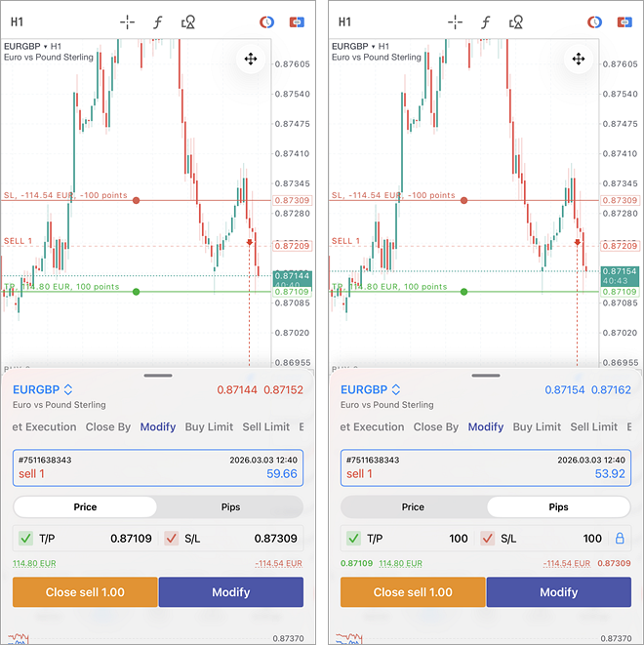Image resolution: width=644 pixels, height=645 pixels.
Task: Click blue Modify button in left panel
Action: pyautogui.click(x=231, y=592)
